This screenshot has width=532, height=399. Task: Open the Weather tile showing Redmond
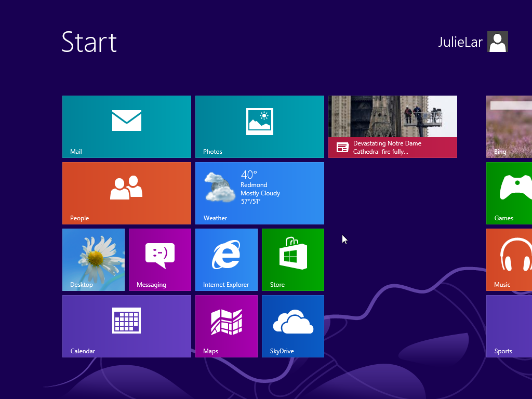tap(260, 193)
